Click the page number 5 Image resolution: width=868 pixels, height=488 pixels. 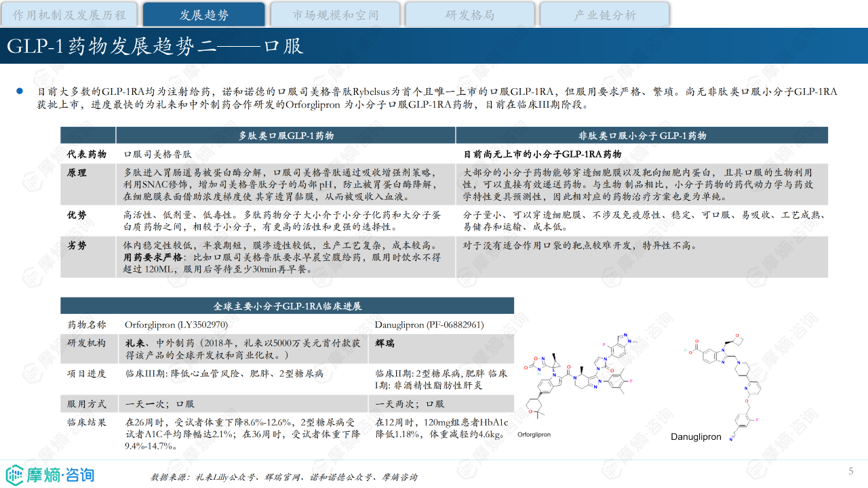(x=851, y=471)
